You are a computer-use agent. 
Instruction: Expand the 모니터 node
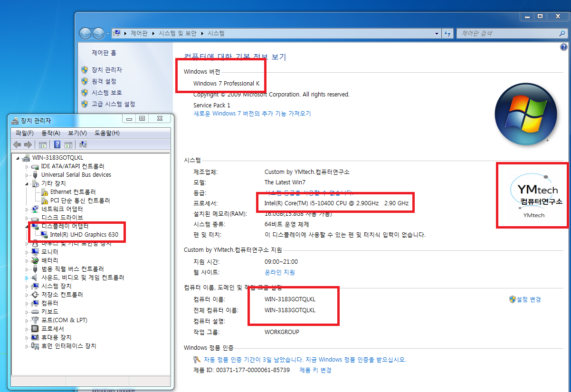(x=27, y=252)
